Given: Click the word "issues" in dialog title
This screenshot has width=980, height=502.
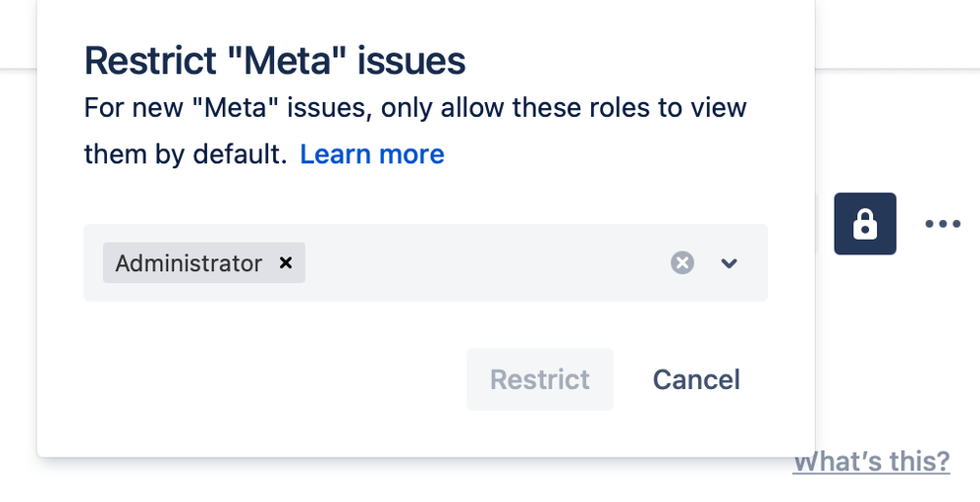Looking at the screenshot, I should coord(412,62).
